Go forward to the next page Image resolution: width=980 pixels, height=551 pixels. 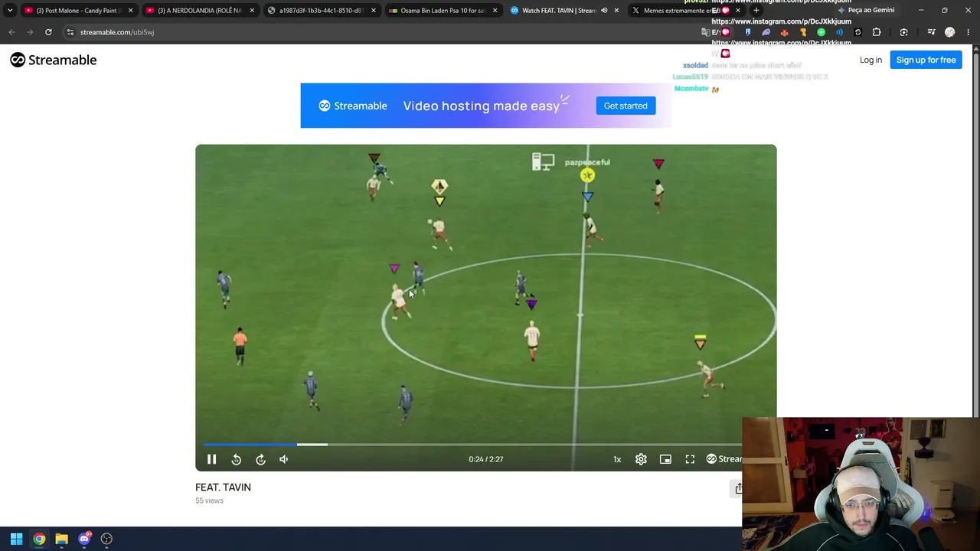click(30, 32)
